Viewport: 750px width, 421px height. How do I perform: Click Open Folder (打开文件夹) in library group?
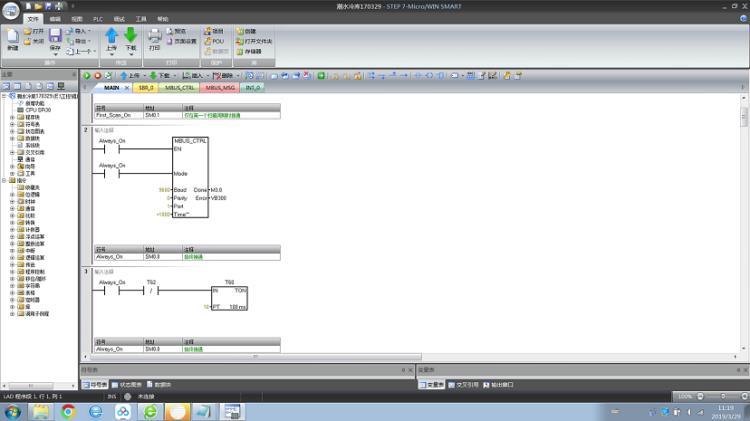[254, 41]
